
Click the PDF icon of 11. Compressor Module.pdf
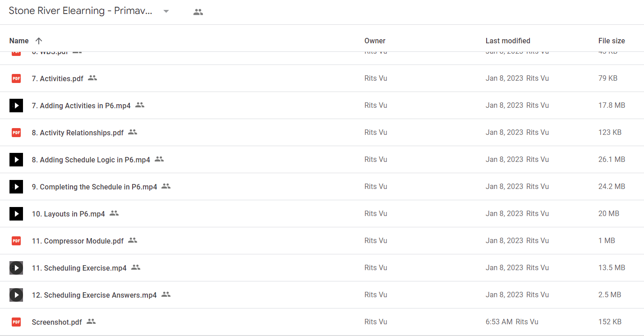click(x=16, y=241)
